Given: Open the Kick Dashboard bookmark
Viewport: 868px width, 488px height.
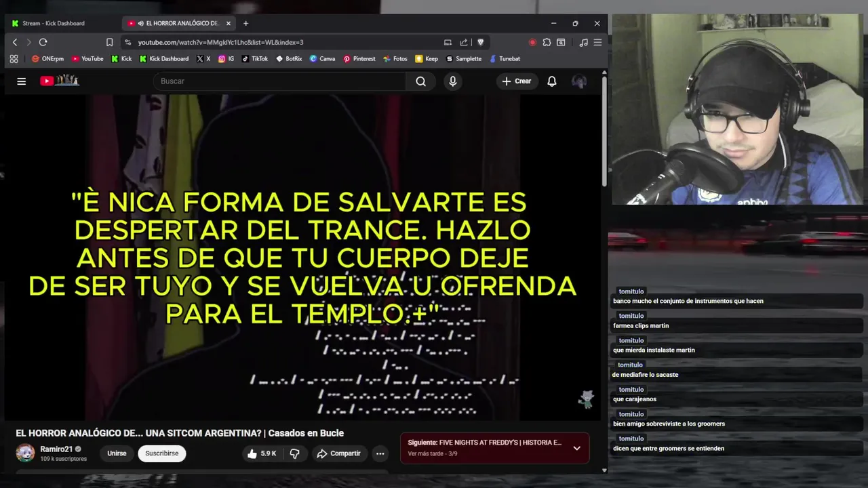Looking at the screenshot, I should pos(163,59).
